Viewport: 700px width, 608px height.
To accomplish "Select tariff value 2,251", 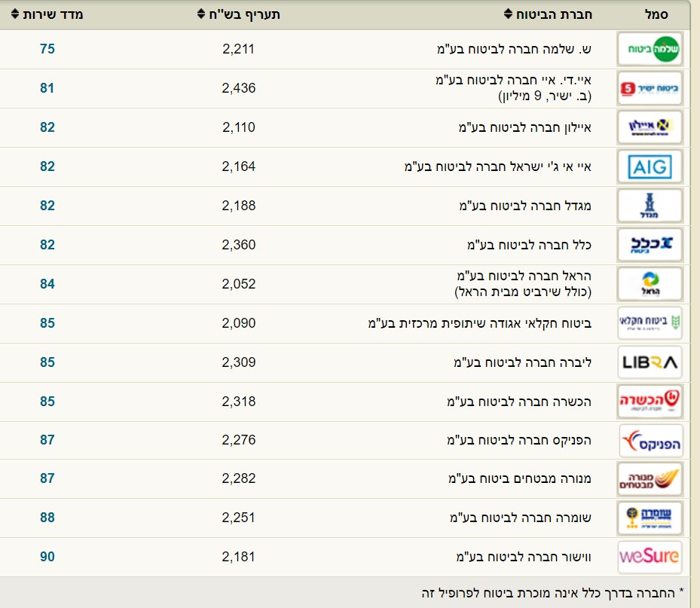I will [x=238, y=518].
